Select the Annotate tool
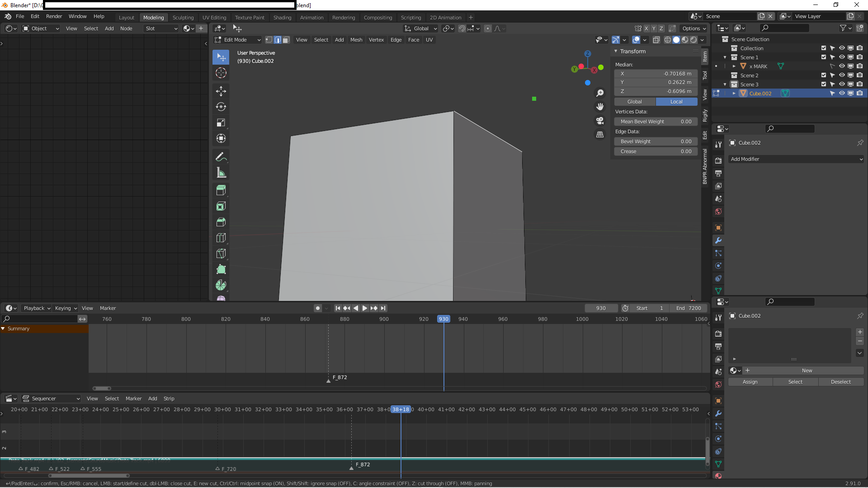 point(221,157)
